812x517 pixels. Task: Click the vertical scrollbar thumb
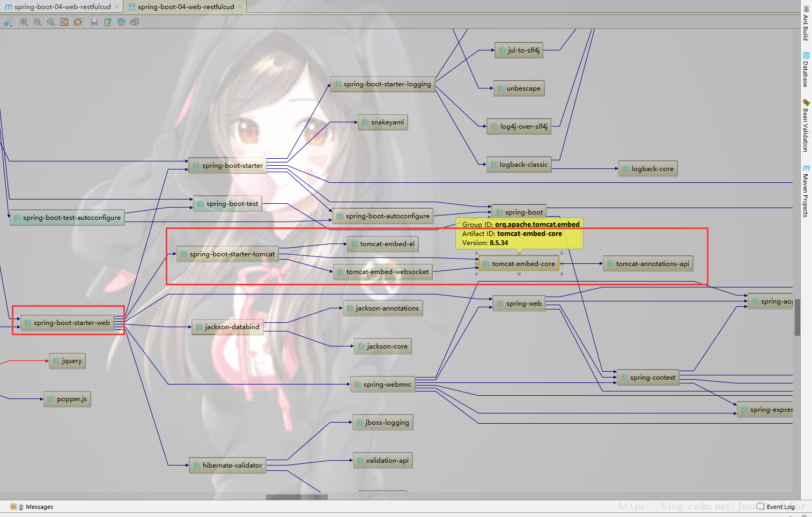[x=797, y=317]
